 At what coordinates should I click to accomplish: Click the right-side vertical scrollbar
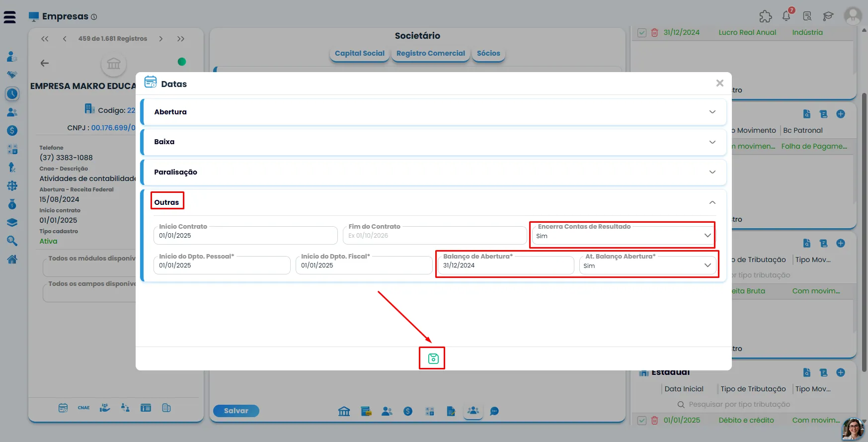coord(864,232)
